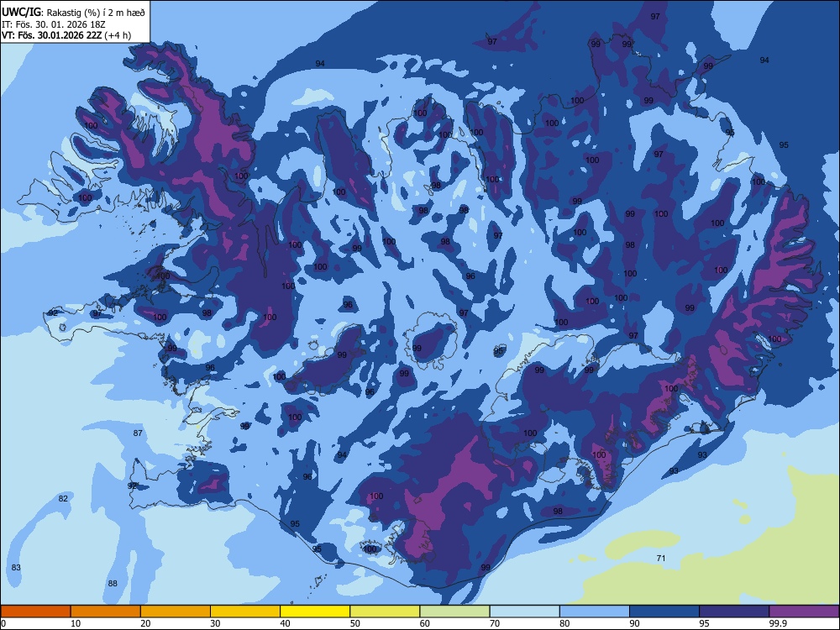Pick the amber 20–30 legend swatch
The height and width of the screenshot is (630, 840).
pyautogui.click(x=176, y=612)
